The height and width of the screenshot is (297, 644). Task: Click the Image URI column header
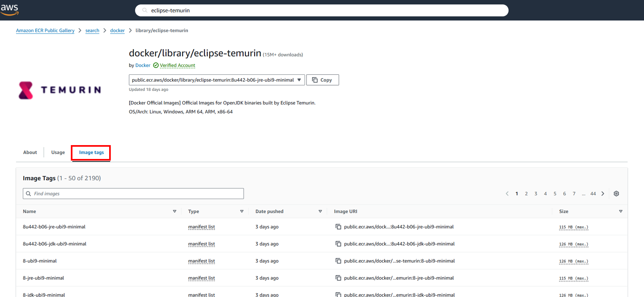tap(346, 211)
